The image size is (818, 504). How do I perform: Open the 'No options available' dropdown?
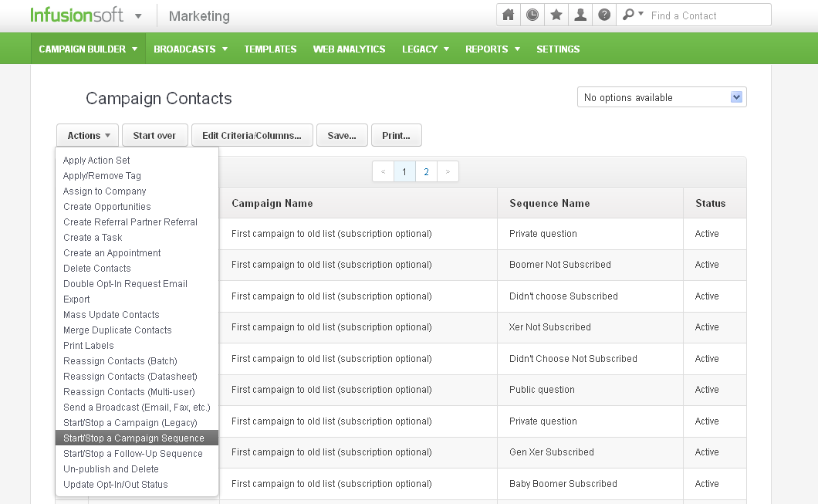661,97
